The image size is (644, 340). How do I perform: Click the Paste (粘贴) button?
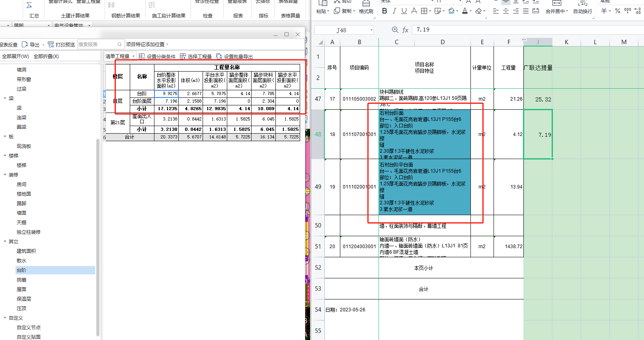322,8
